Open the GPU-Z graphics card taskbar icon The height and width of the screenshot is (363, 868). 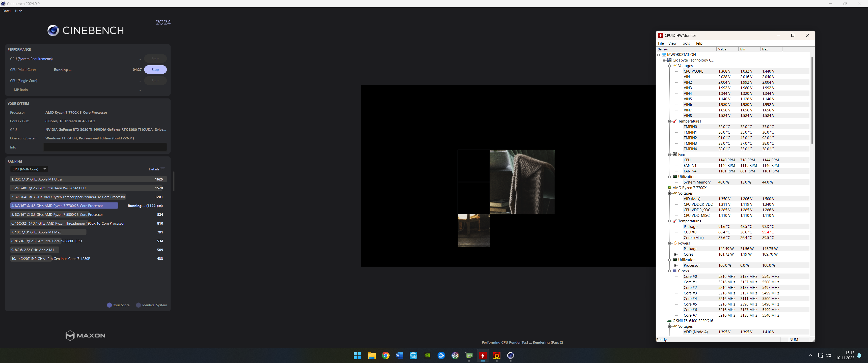pyautogui.click(x=469, y=355)
